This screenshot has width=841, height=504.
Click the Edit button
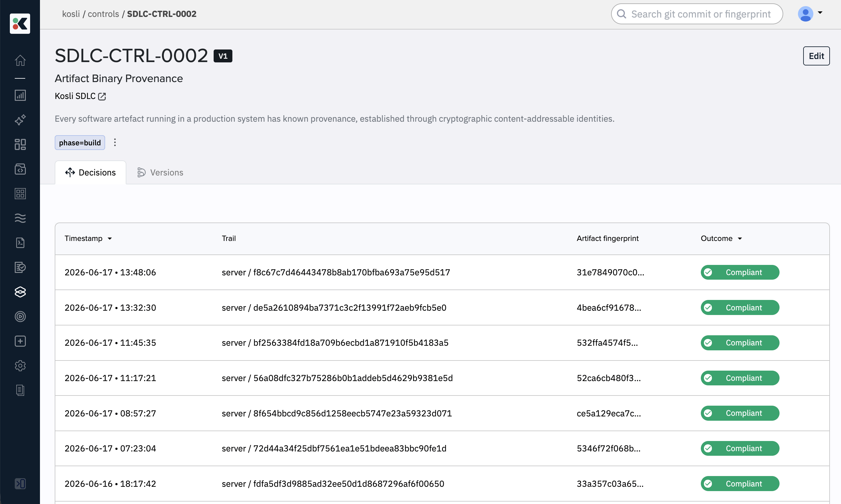click(x=816, y=56)
